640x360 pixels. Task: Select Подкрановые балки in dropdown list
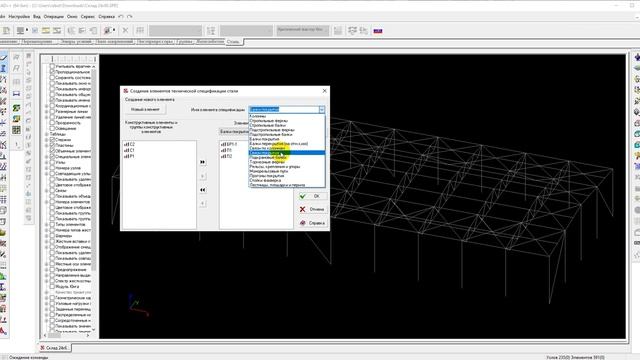click(x=287, y=158)
